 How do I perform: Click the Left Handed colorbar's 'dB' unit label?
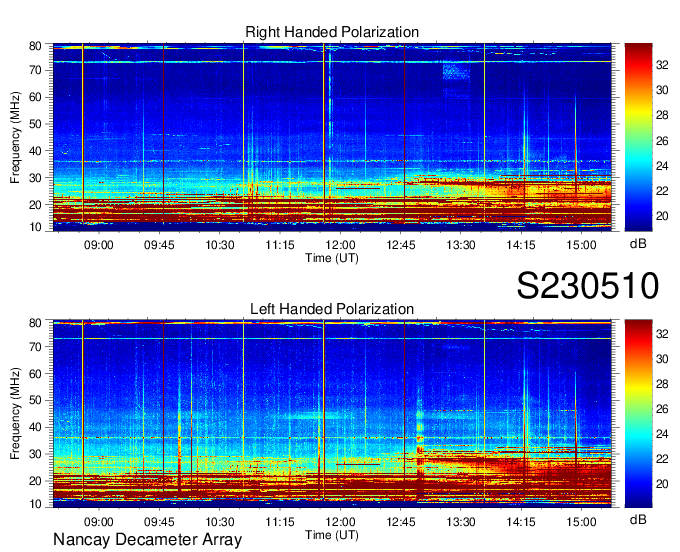[x=638, y=519]
